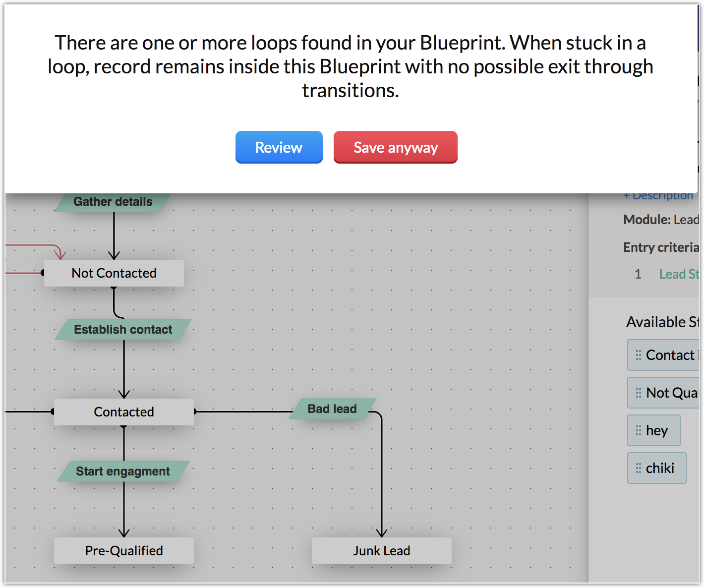The height and width of the screenshot is (588, 704).
Task: Select the Gather details transition
Action: coord(113,202)
